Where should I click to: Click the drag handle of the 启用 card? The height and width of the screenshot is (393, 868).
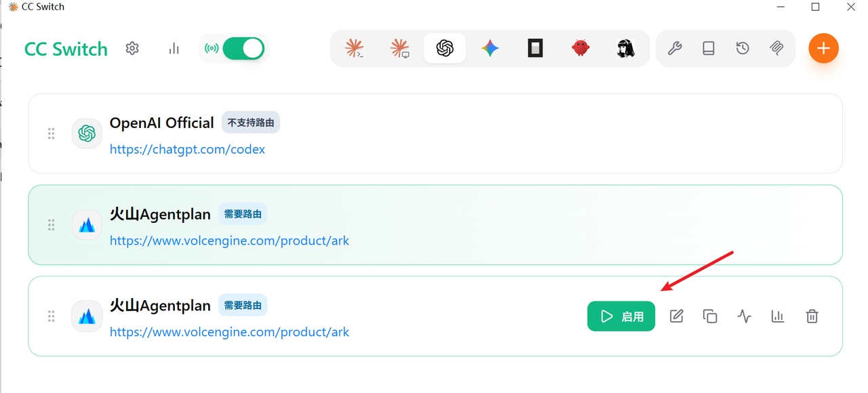51,316
